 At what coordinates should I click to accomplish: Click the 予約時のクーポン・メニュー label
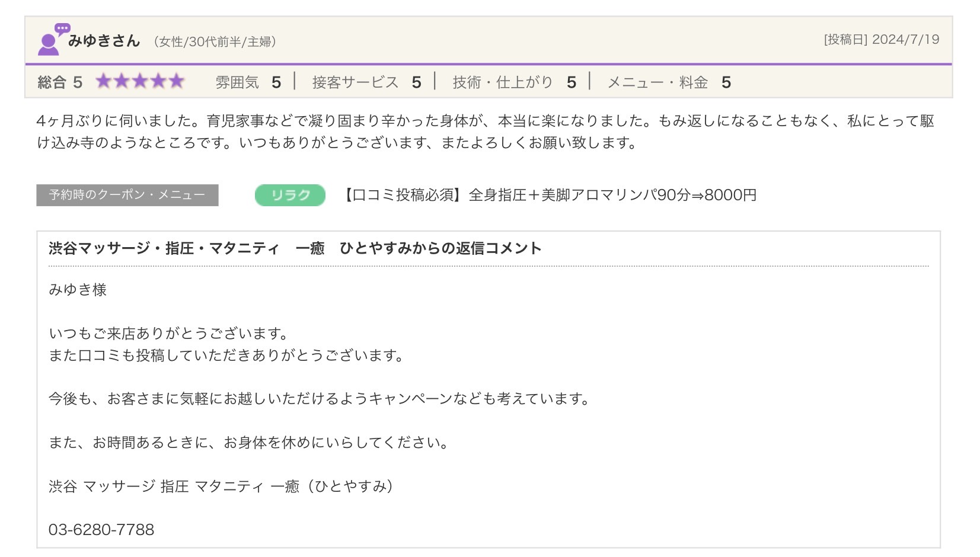click(x=127, y=195)
